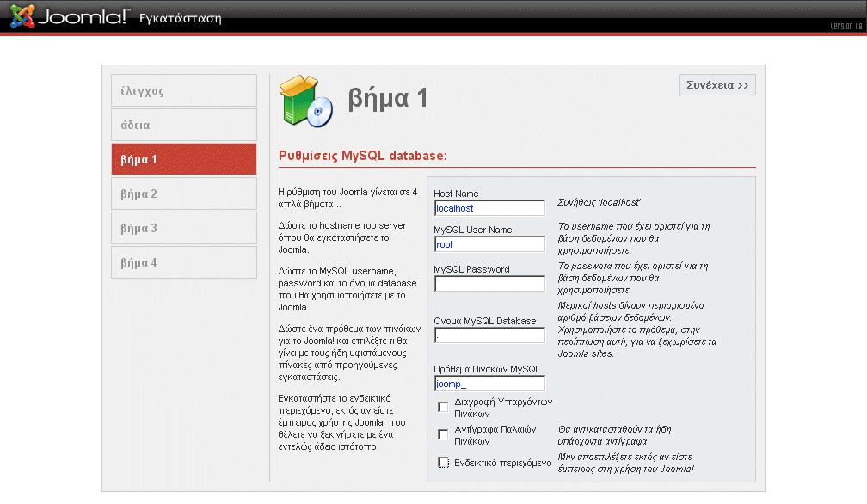Viewport: 867px width, 504px height.
Task: Click the Εγκατάσταση header text
Action: coord(181,18)
